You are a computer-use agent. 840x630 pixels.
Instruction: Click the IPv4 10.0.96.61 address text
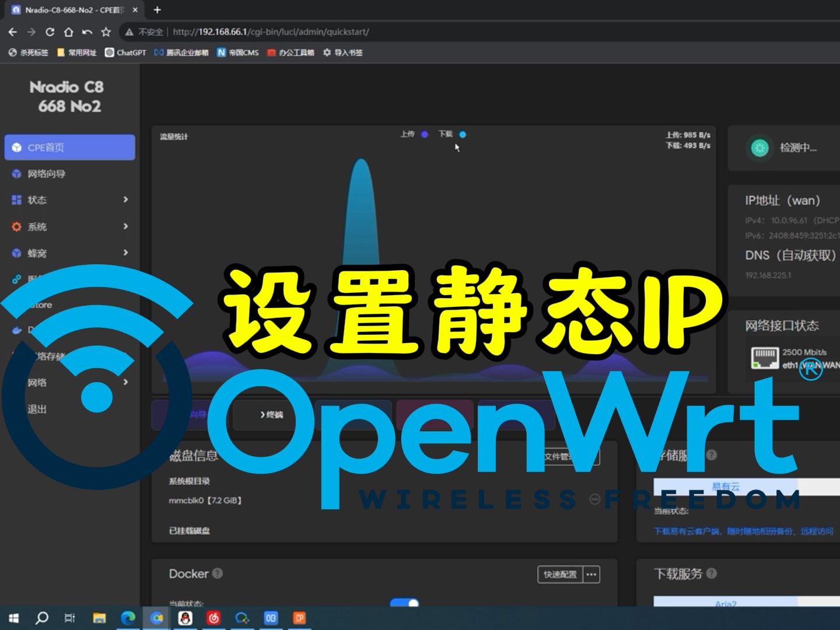789,220
